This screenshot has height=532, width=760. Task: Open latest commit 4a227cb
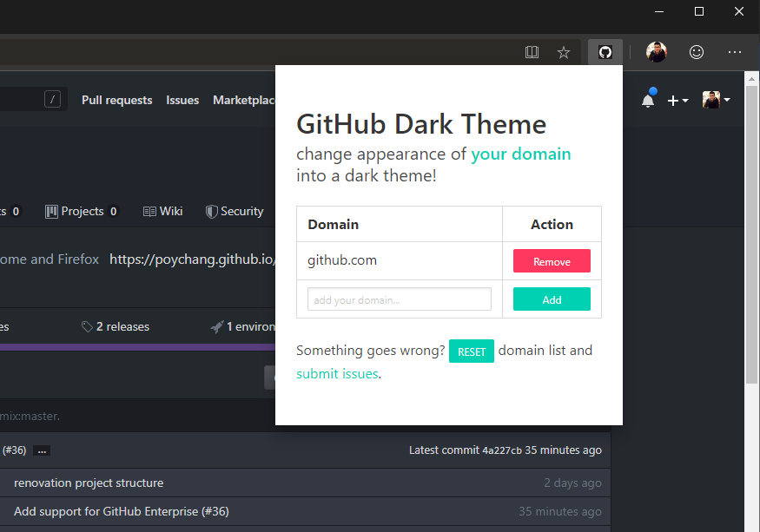[502, 450]
